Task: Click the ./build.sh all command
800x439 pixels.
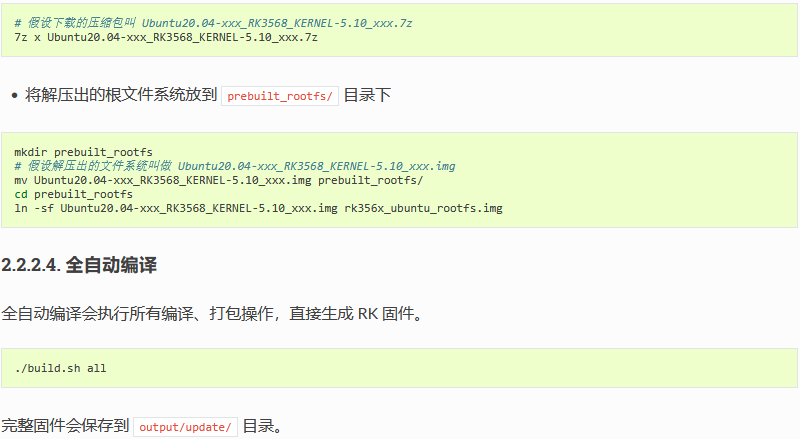Action: (60, 368)
